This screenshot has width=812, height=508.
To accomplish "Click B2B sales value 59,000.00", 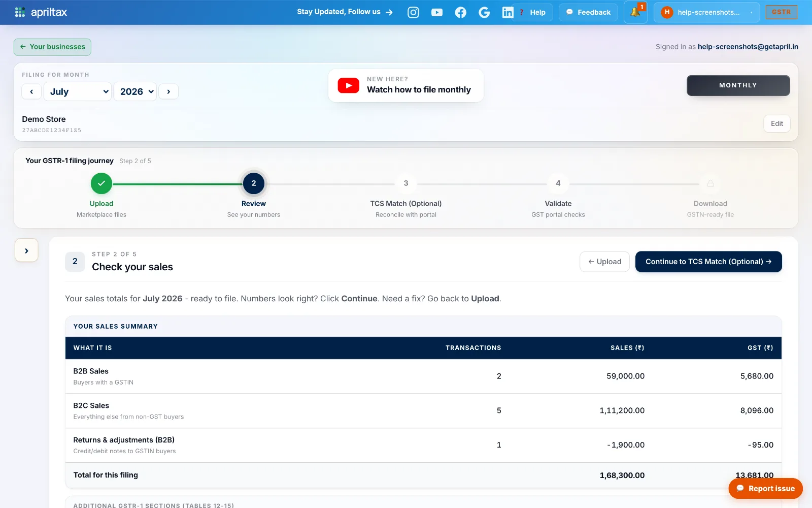I will 625,376.
